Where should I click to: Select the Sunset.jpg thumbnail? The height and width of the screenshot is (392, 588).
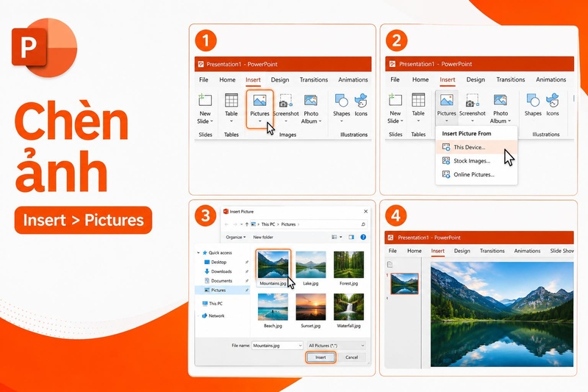point(310,307)
